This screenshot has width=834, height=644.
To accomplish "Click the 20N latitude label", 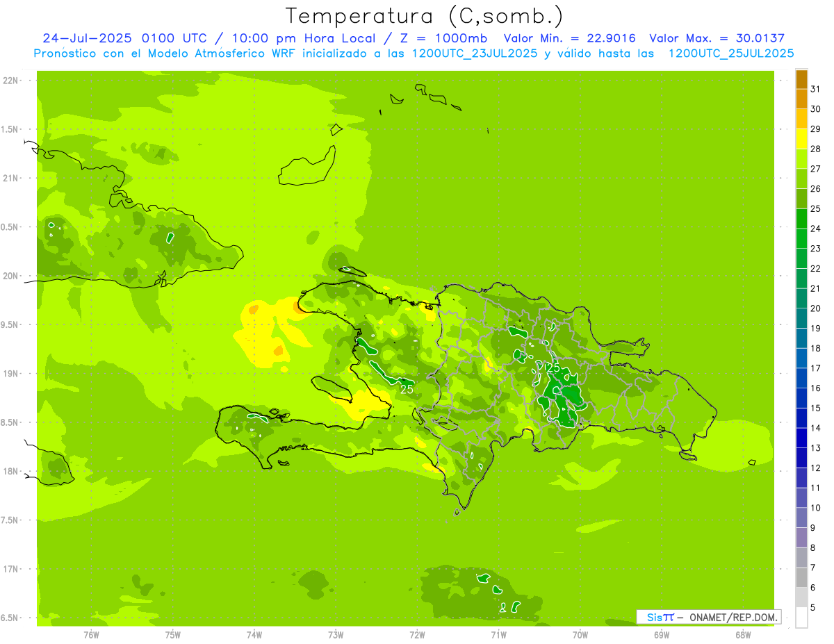I will (x=11, y=276).
